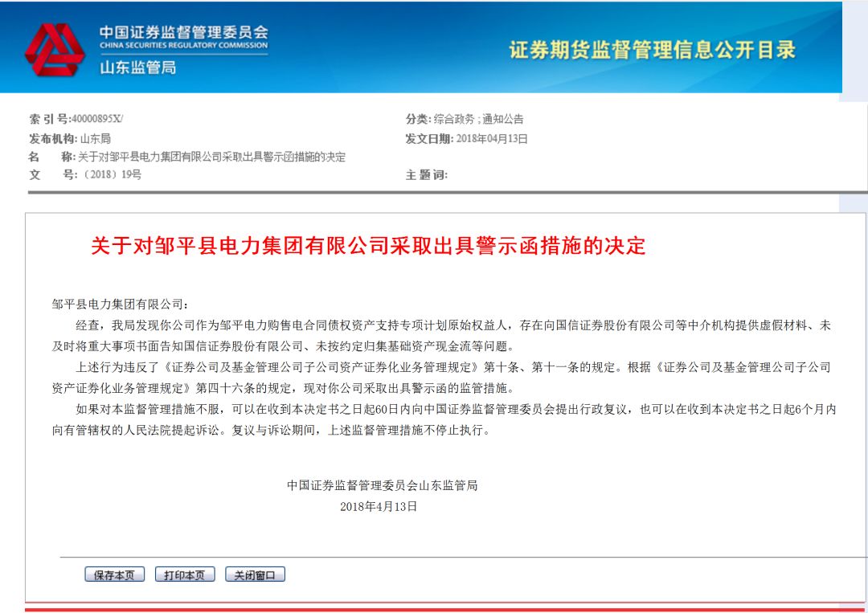
Task: Click the 发文日期 value 2018年04月13日
Action: 492,138
